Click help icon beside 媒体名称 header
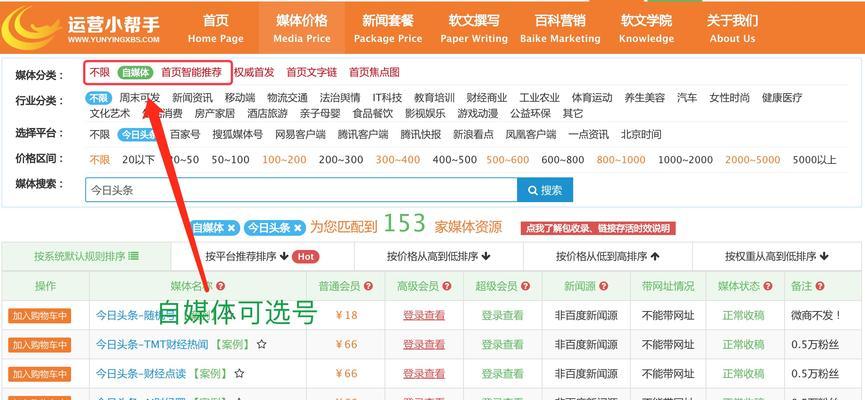The width and height of the screenshot is (865, 400). (221, 286)
